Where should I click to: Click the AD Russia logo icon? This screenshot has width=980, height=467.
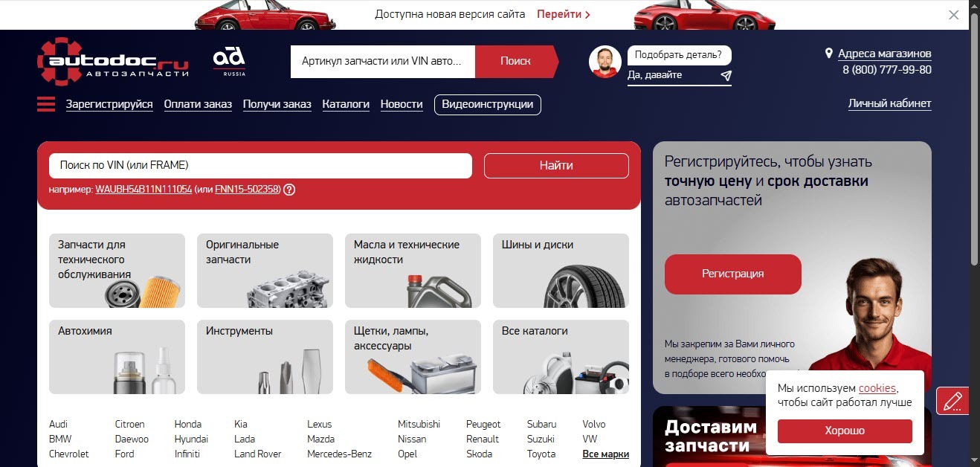pos(229,61)
